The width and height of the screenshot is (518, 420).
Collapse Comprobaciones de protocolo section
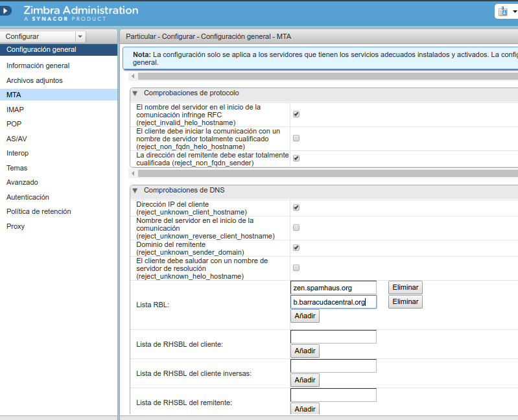[x=135, y=93]
